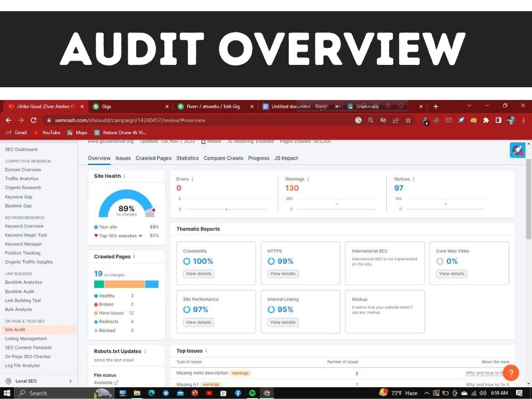Open Domain Overview in the sidebar

click(23, 170)
